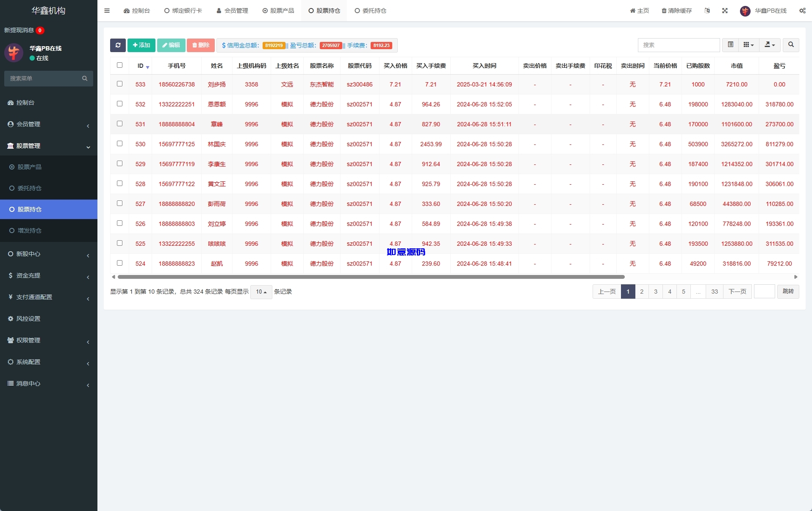
Task: Toggle the sidebar hamburger menu icon
Action: (107, 11)
